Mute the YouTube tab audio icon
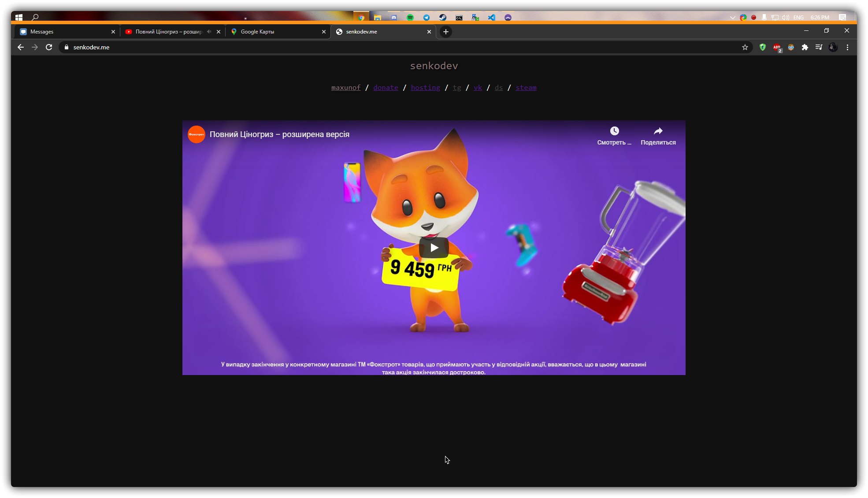Screen dimensions: 868x498 pyautogui.click(x=209, y=32)
